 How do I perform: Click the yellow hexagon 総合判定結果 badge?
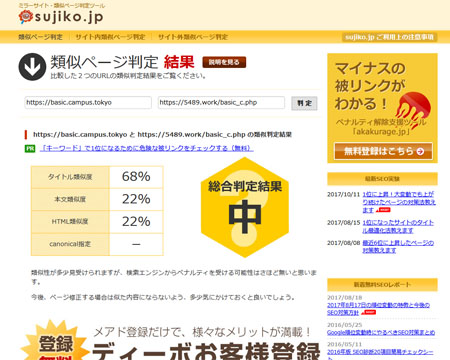[x=245, y=207]
